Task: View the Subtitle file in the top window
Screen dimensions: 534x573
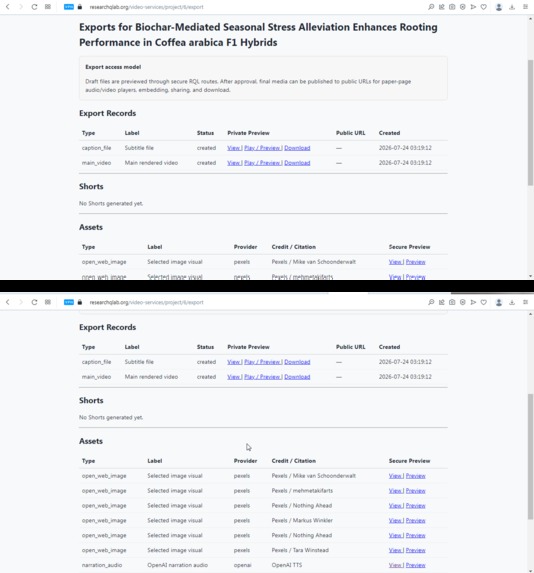Action: [233, 148]
